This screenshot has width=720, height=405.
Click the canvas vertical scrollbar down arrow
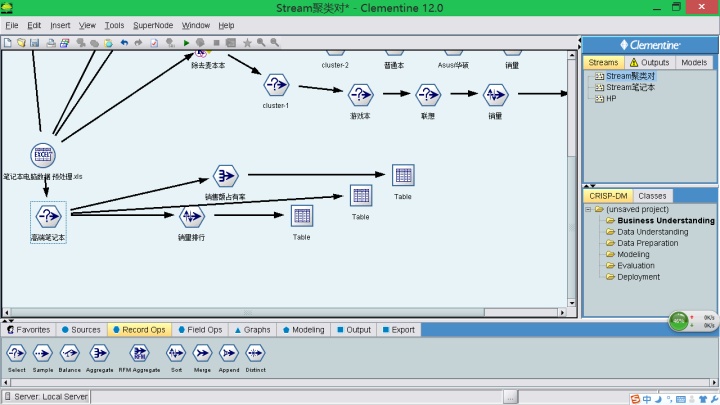[572, 303]
